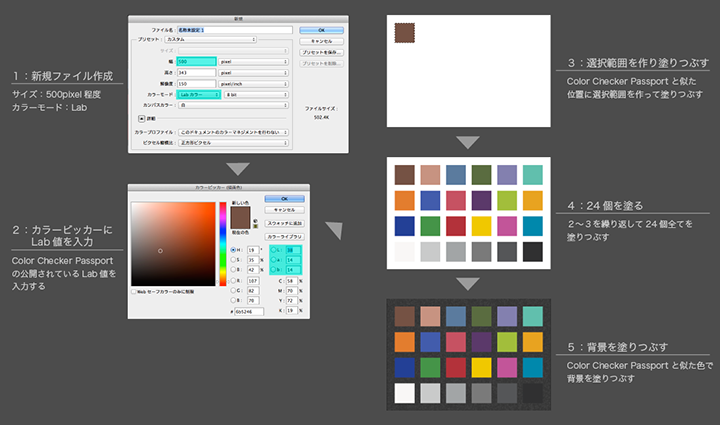720x425 pixels.
Task: Click OK in the New file dialog
Action: (x=321, y=30)
